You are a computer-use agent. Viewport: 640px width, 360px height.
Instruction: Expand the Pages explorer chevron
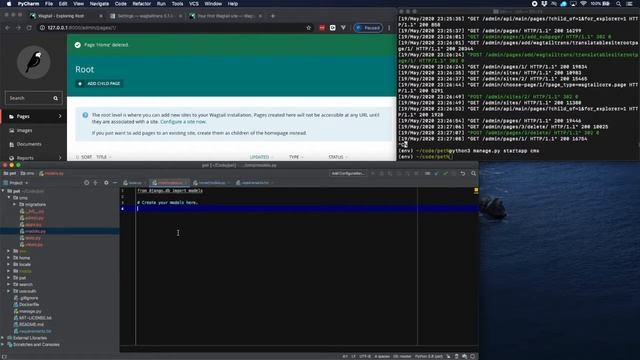pos(60,116)
